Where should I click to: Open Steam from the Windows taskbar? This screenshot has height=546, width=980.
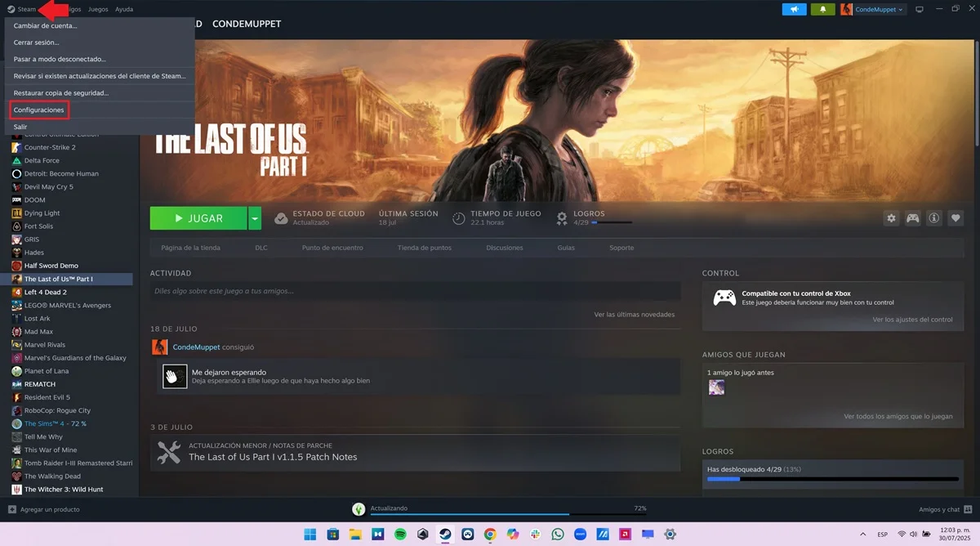tap(445, 535)
